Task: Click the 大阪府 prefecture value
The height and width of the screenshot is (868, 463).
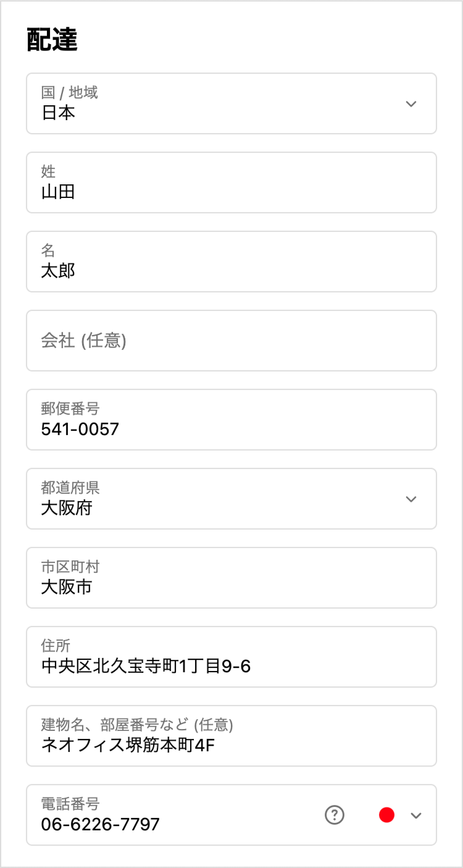Action: [x=67, y=508]
